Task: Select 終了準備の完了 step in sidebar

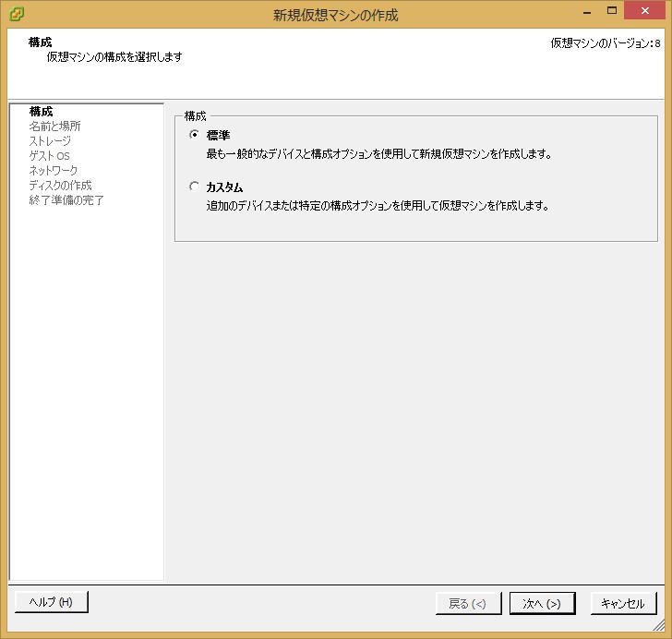Action: 66,199
